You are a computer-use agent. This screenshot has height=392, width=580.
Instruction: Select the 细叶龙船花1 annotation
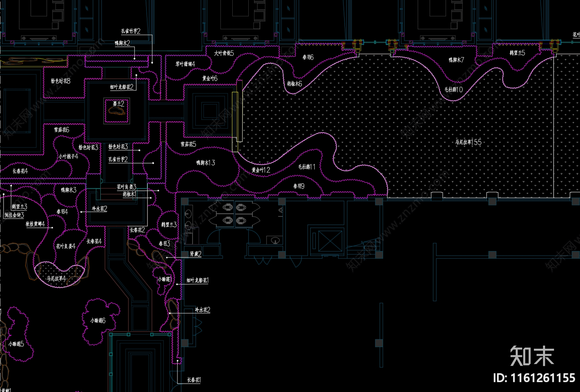coord(198,280)
